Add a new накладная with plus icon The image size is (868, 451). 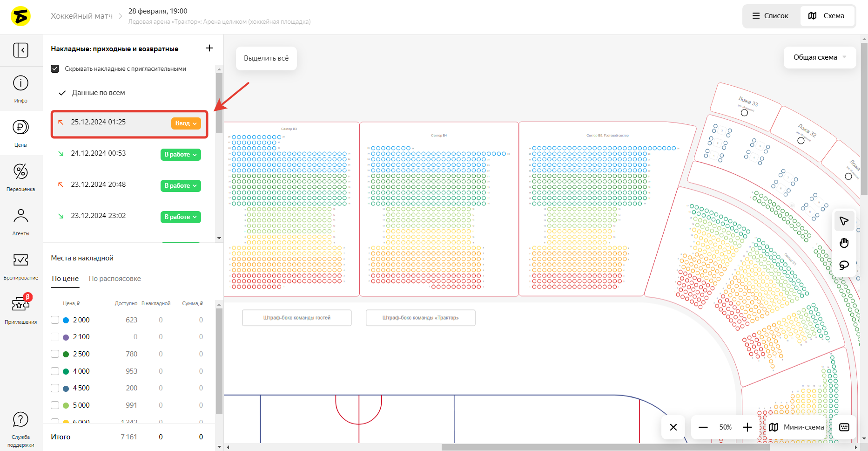[x=209, y=48]
